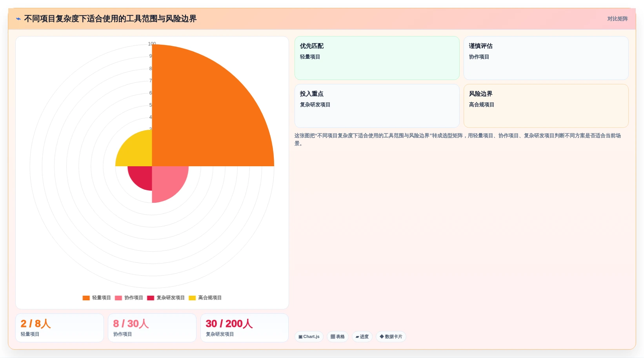
Task: Click the 高合规项目 legend label
Action: (210, 298)
